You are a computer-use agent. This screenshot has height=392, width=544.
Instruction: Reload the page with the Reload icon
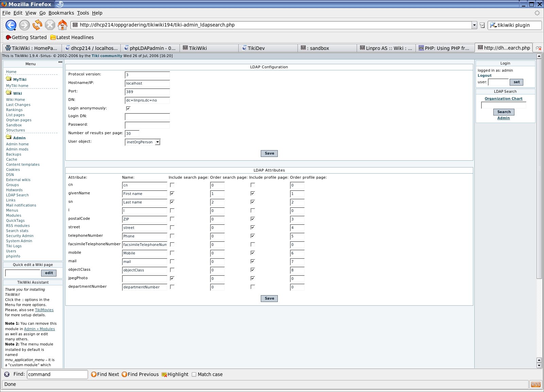point(37,25)
